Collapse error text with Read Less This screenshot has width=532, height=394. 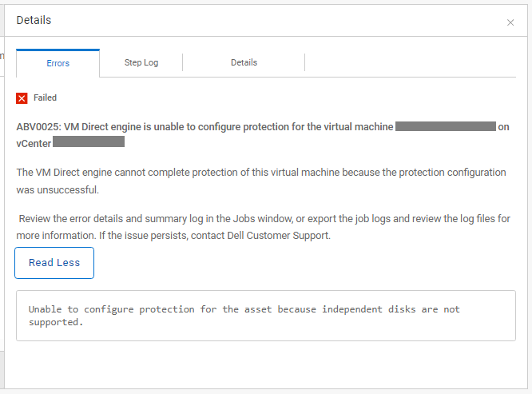tap(54, 263)
